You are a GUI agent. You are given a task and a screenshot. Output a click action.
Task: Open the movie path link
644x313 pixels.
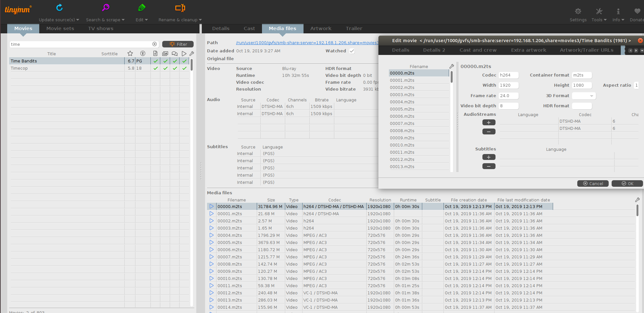coord(307,43)
